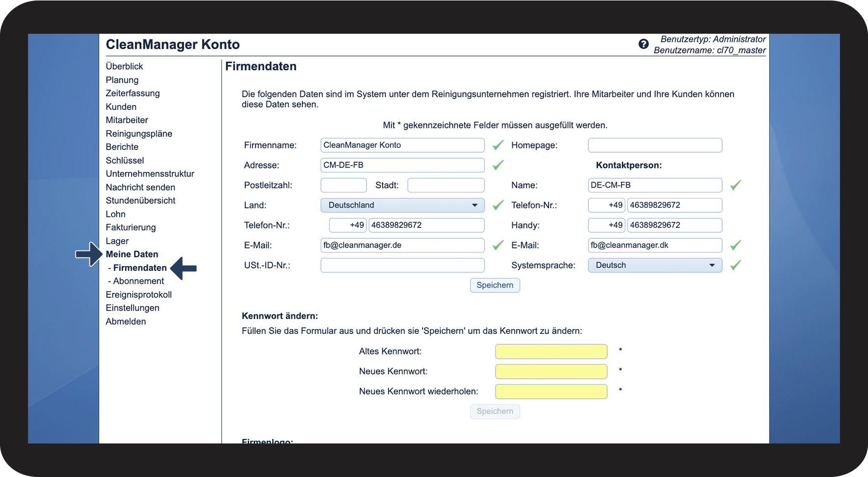868x477 pixels.
Task: Click green checkmark next to Firmenname field
Action: pos(498,145)
